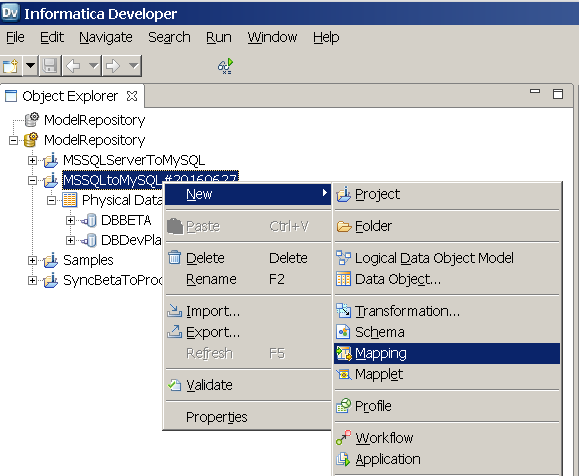Choose New in the context menu

click(x=248, y=194)
